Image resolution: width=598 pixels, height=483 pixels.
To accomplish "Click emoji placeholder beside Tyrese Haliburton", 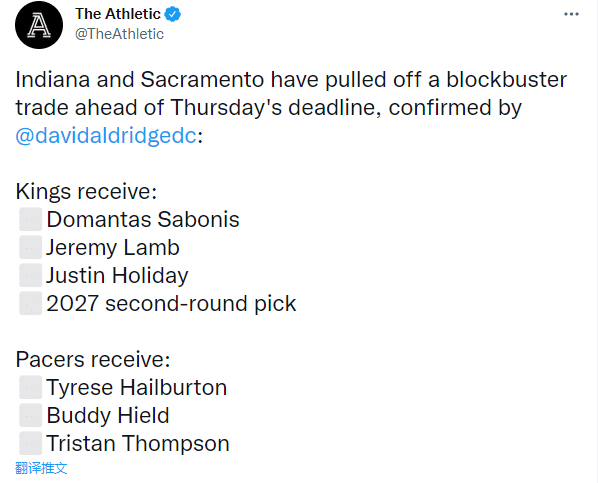I will pos(31,387).
